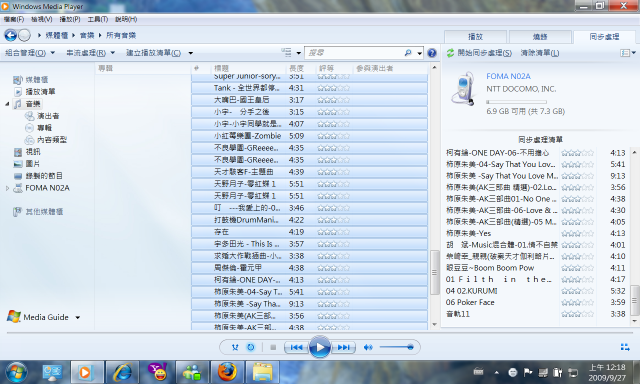Image resolution: width=640 pixels, height=384 pixels.
Task: Click the view options icon next to search
Action: (x=287, y=53)
